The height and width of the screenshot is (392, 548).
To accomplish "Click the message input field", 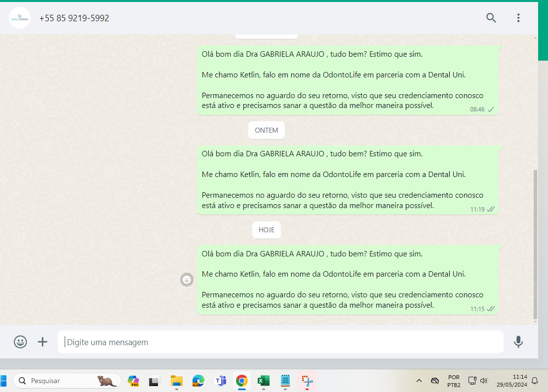I will pyautogui.click(x=280, y=342).
